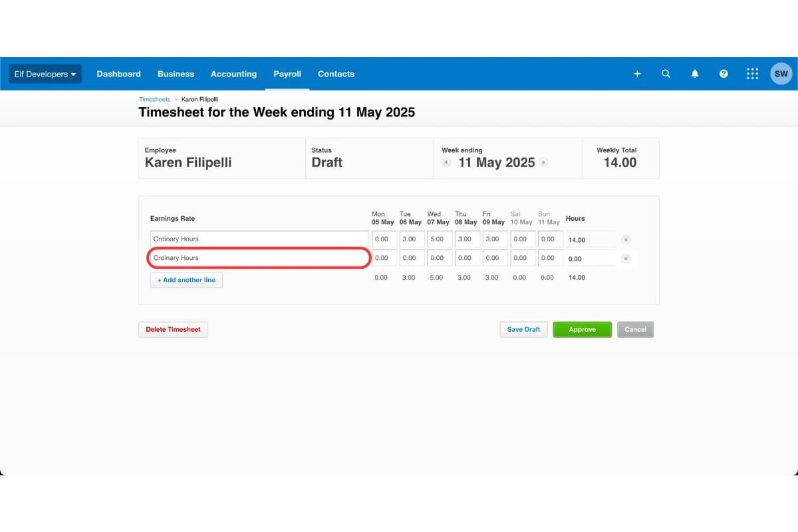Viewport: 798px width, 532px height.
Task: Open the SW user avatar menu
Action: pos(781,74)
